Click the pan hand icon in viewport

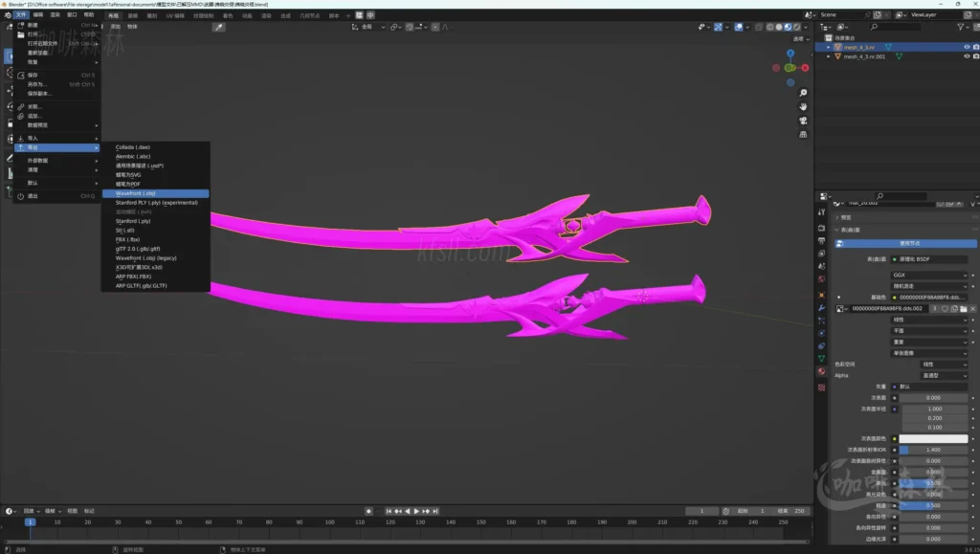pos(803,105)
